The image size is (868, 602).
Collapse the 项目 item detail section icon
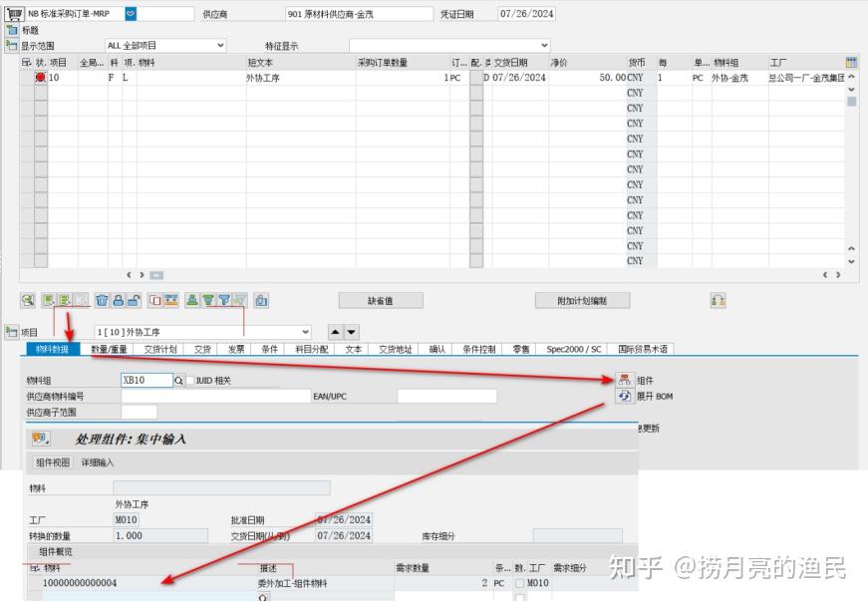point(12,332)
